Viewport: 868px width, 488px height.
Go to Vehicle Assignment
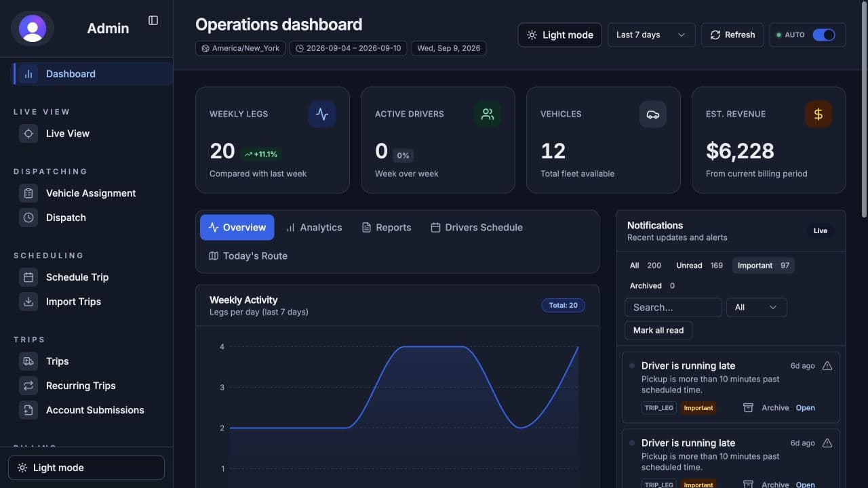point(91,193)
